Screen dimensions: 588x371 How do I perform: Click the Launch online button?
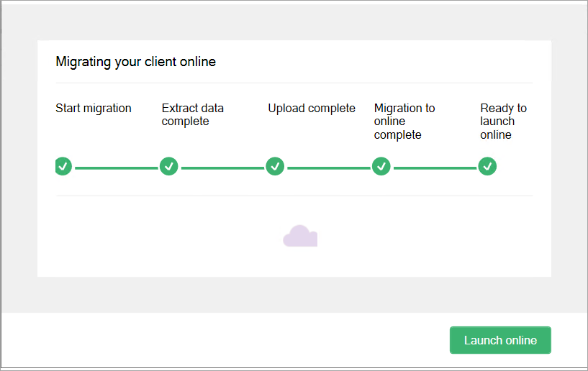tap(500, 340)
